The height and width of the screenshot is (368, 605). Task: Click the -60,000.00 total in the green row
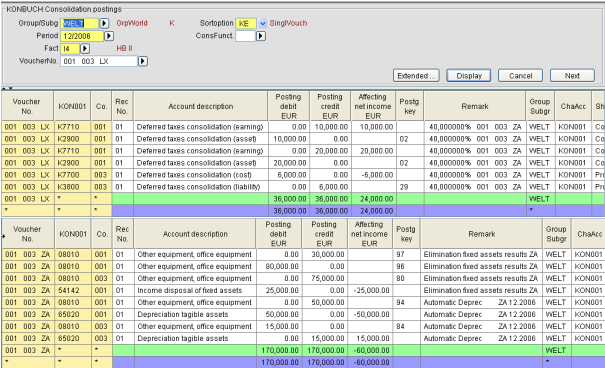(370, 350)
